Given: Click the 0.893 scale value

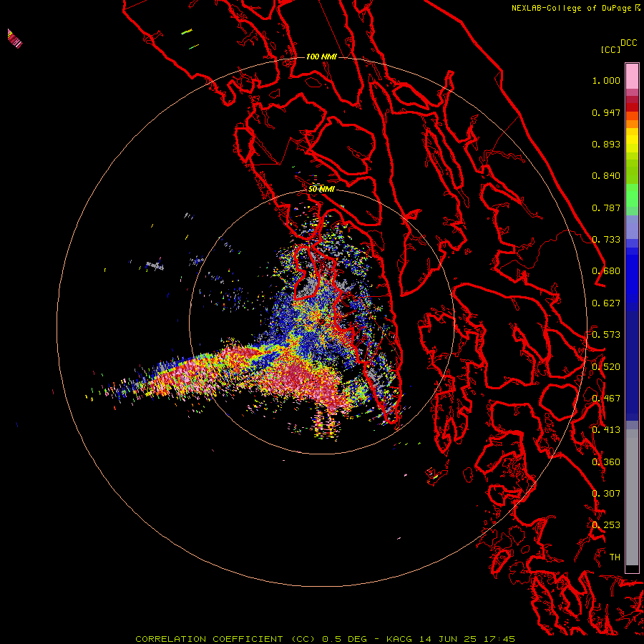Looking at the screenshot, I should [x=606, y=144].
